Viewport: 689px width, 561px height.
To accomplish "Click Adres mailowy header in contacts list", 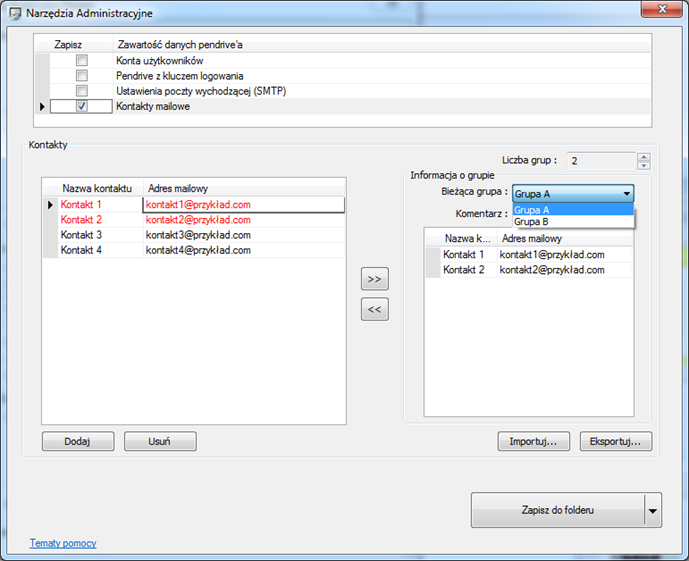I will pyautogui.click(x=178, y=188).
